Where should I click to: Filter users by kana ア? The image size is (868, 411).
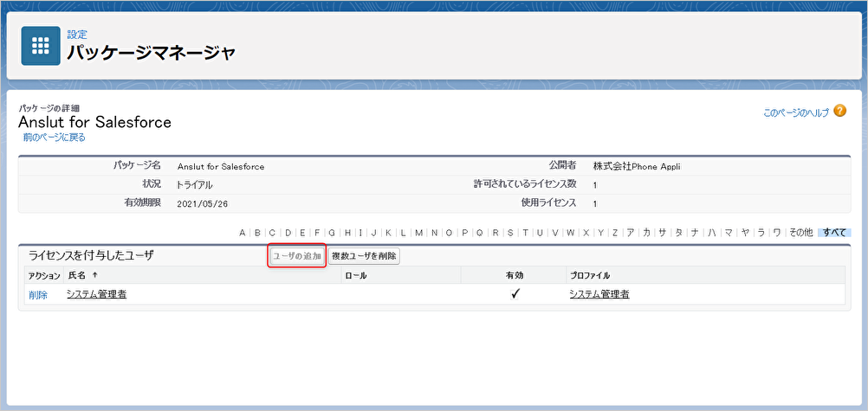click(x=630, y=233)
